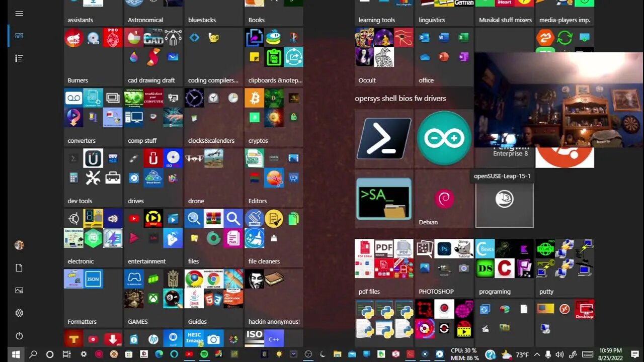Open the 73°F weather tray widget
This screenshot has width=644, height=362.
(x=515, y=355)
